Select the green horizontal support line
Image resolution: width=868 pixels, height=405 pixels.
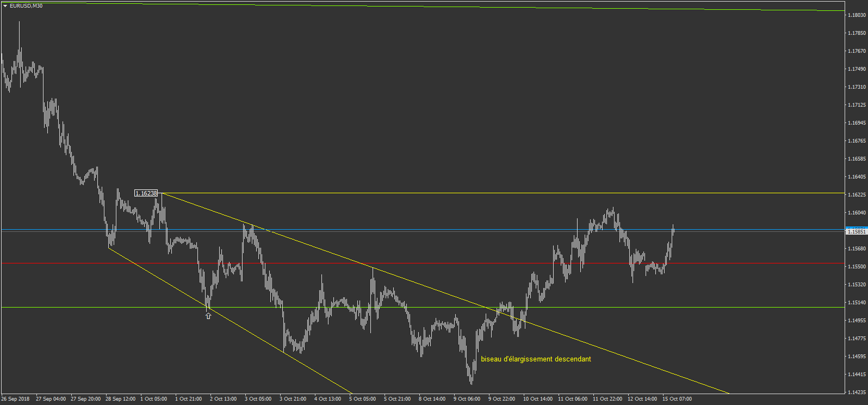(x=423, y=308)
